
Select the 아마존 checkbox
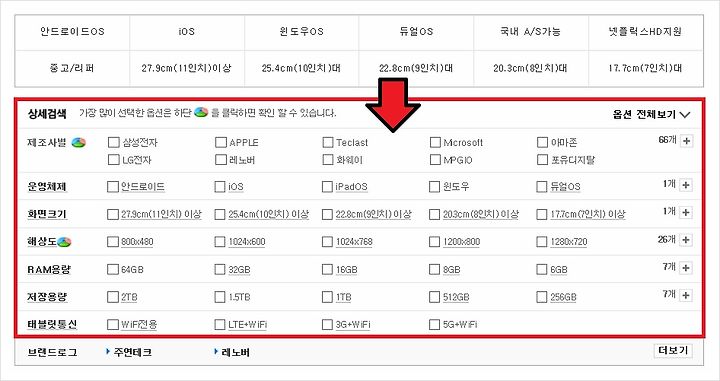542,142
